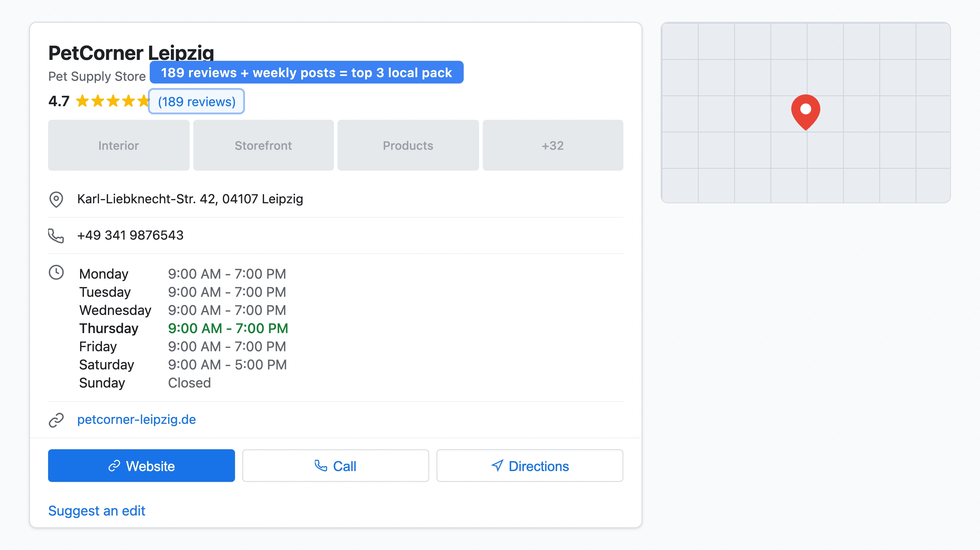Click the '189 reviews + weekly posts' tooltip badge
The width and height of the screenshot is (980, 550).
coord(307,72)
